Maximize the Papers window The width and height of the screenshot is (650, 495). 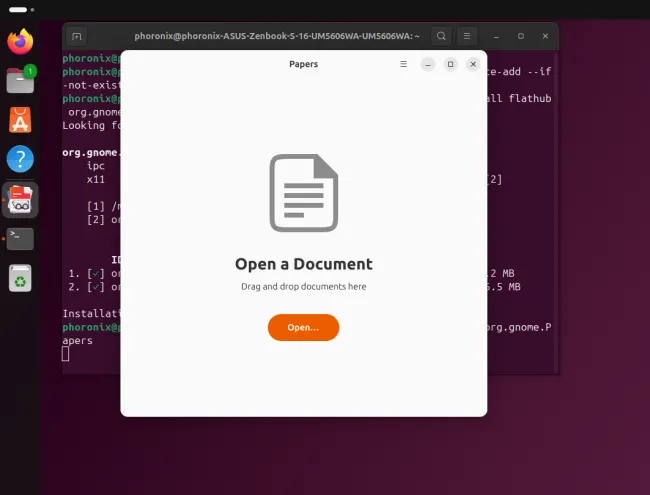point(450,64)
